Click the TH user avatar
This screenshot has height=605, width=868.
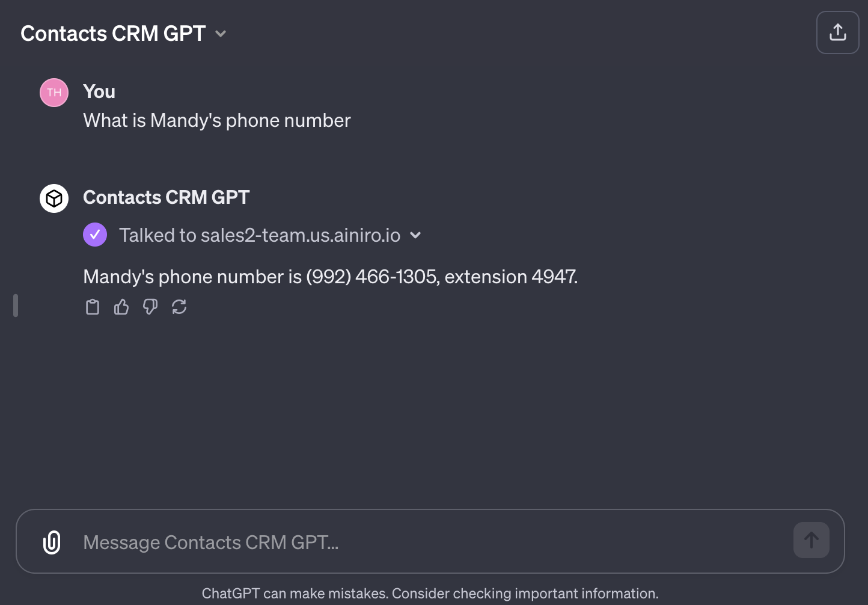click(53, 92)
